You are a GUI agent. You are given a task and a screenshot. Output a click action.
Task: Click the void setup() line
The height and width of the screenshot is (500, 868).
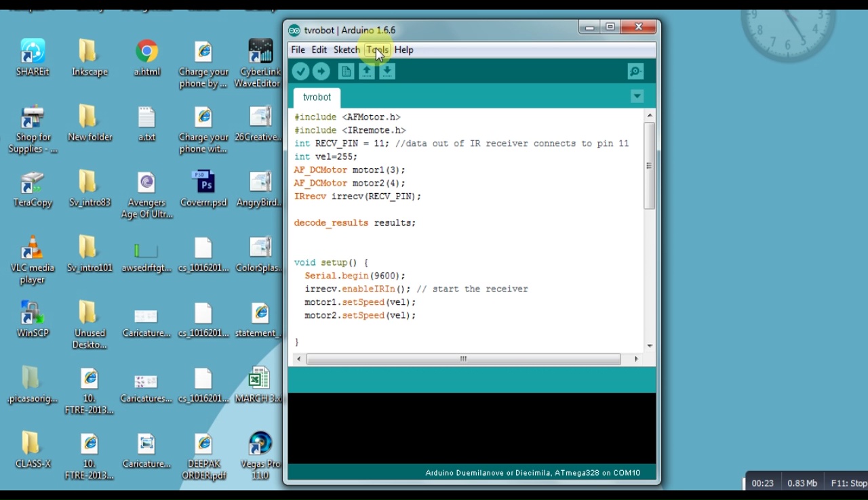coord(331,262)
